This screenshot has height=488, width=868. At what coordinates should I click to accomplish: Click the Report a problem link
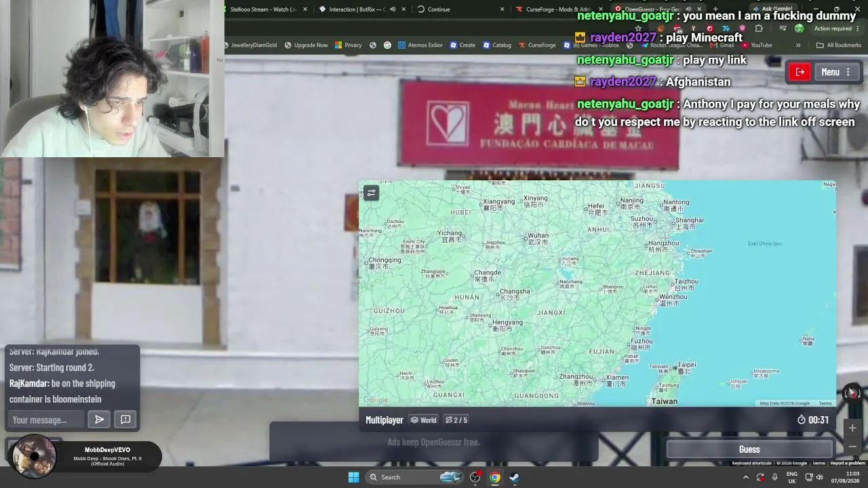pyautogui.click(x=848, y=464)
